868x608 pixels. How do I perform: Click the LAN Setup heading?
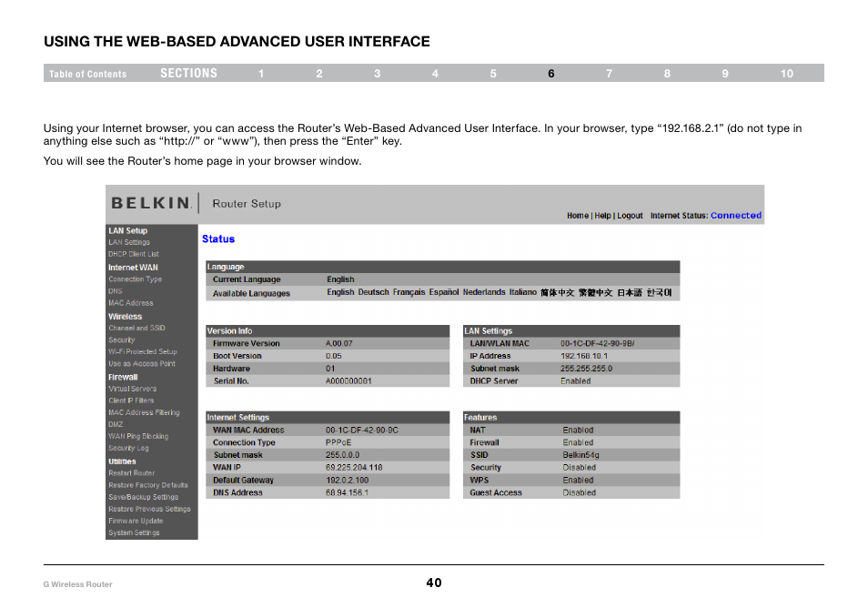click(128, 231)
